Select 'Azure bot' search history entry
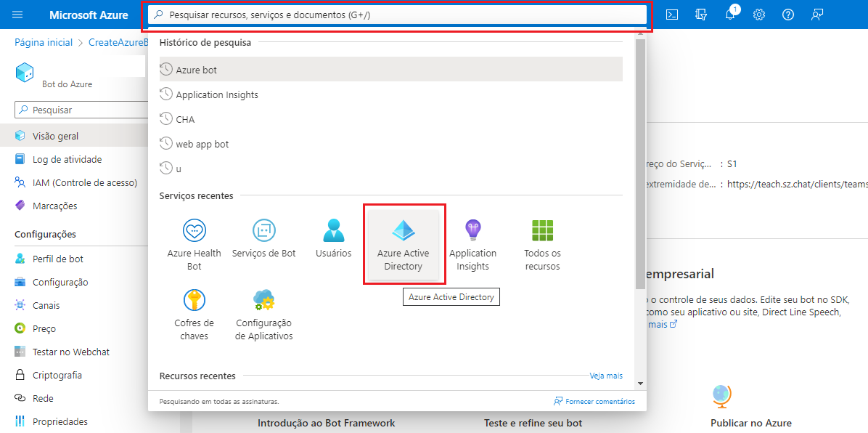Image resolution: width=868 pixels, height=433 pixels. [x=391, y=70]
